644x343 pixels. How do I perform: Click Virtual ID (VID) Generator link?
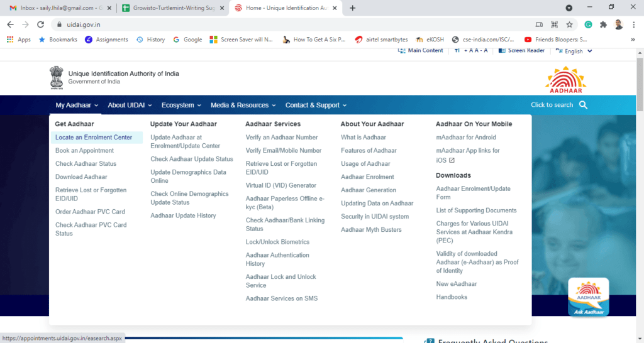coord(280,185)
